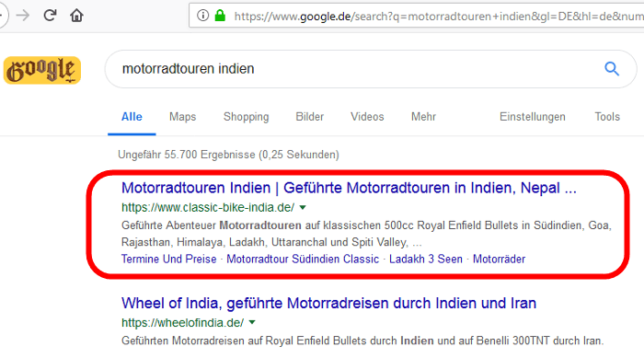Open Wheel of India result title
644x358 pixels.
click(x=329, y=304)
